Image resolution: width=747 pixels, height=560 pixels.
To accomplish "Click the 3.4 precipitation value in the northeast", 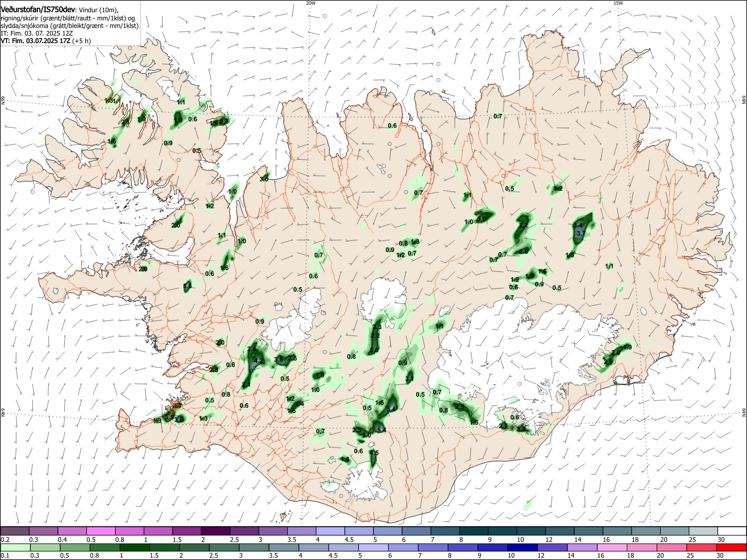I will point(578,225).
